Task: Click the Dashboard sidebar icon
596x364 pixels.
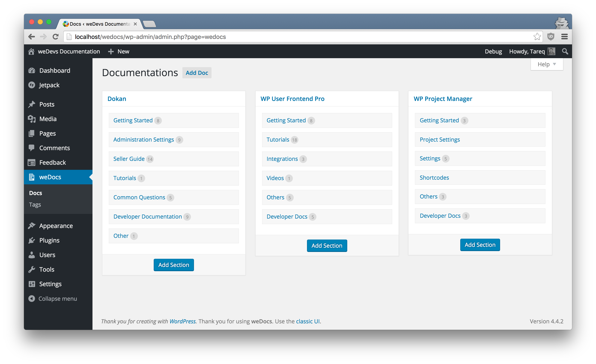Action: (x=33, y=71)
